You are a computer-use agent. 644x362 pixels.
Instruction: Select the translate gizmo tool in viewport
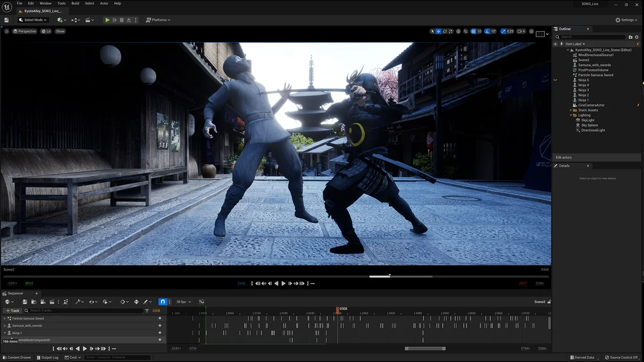(x=438, y=32)
